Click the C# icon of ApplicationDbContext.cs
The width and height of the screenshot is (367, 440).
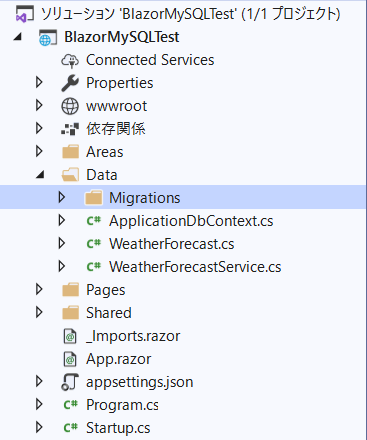coord(94,221)
